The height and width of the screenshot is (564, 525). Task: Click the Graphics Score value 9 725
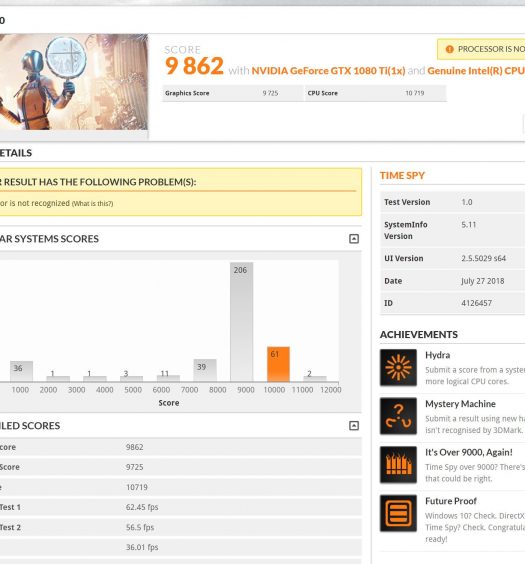click(270, 93)
